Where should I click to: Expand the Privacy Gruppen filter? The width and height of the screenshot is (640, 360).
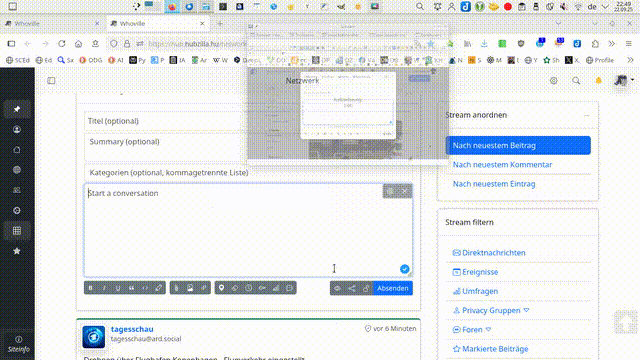(x=527, y=311)
